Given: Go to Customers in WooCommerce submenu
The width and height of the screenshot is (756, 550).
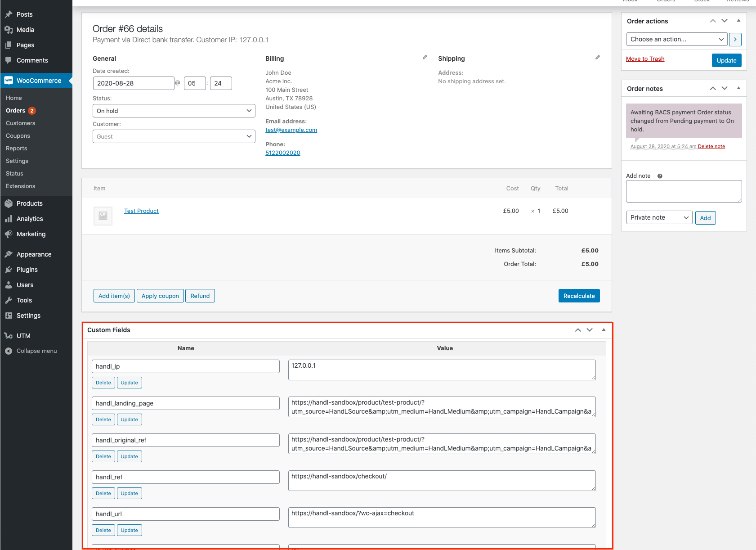Looking at the screenshot, I should pyautogui.click(x=21, y=123).
